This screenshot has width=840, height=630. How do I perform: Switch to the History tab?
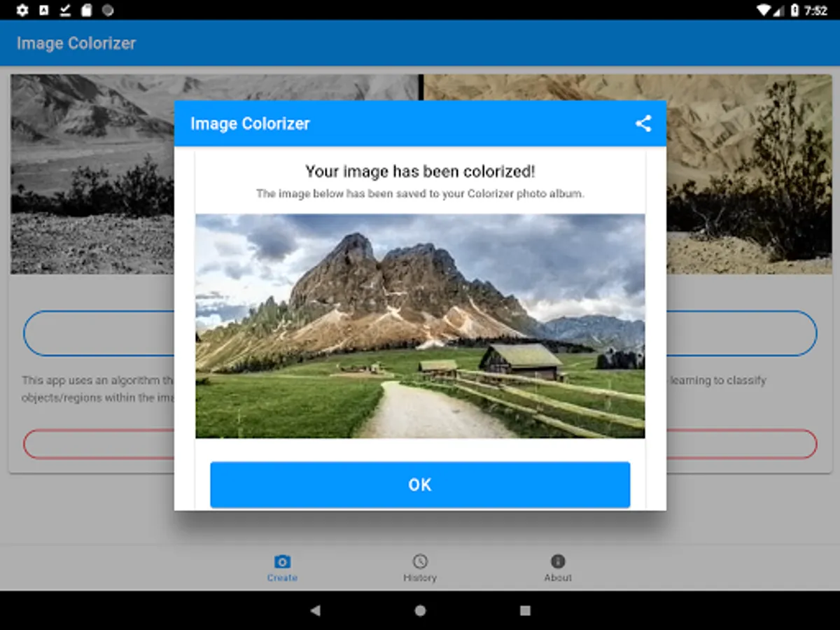click(419, 568)
